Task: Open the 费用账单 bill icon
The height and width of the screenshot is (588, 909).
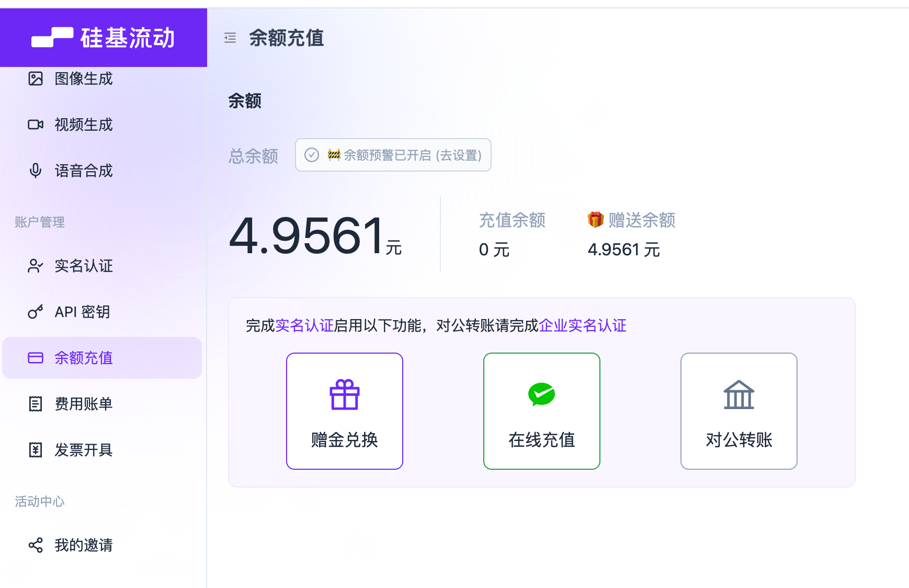Action: [36, 403]
